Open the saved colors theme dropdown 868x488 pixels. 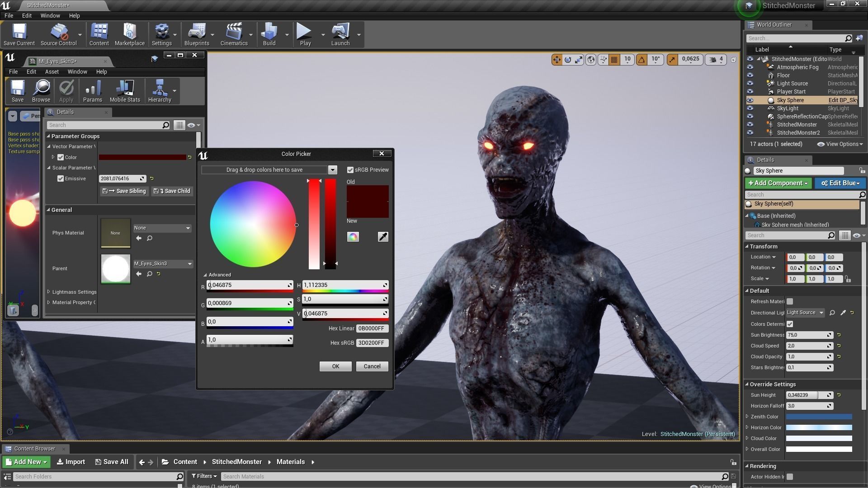(332, 170)
